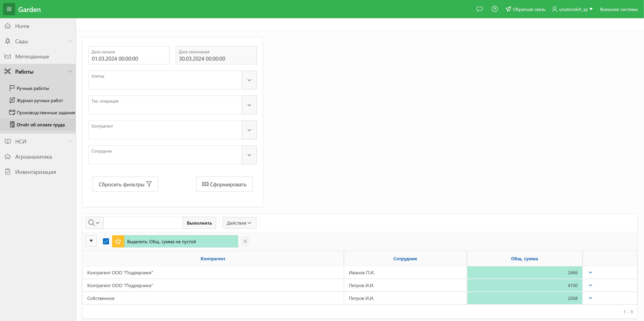Expand the Клетка dropdown
Screen dimensions: 644x321
[249, 80]
